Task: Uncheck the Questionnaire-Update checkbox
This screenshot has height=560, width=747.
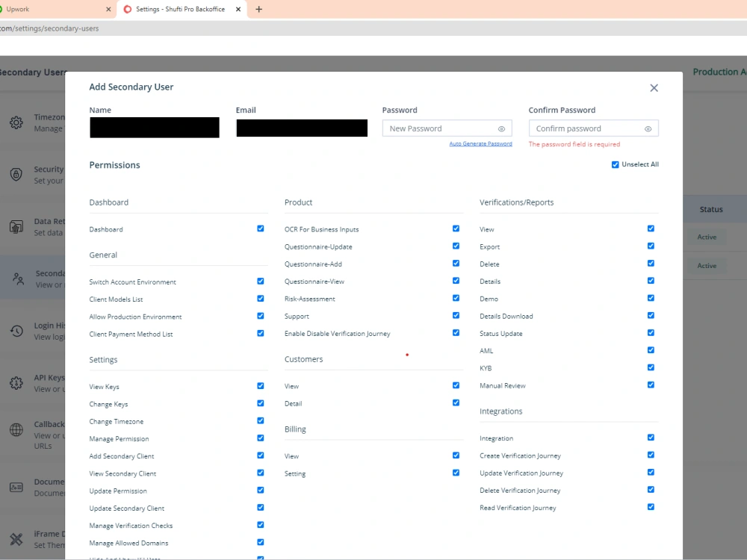Action: tap(456, 246)
